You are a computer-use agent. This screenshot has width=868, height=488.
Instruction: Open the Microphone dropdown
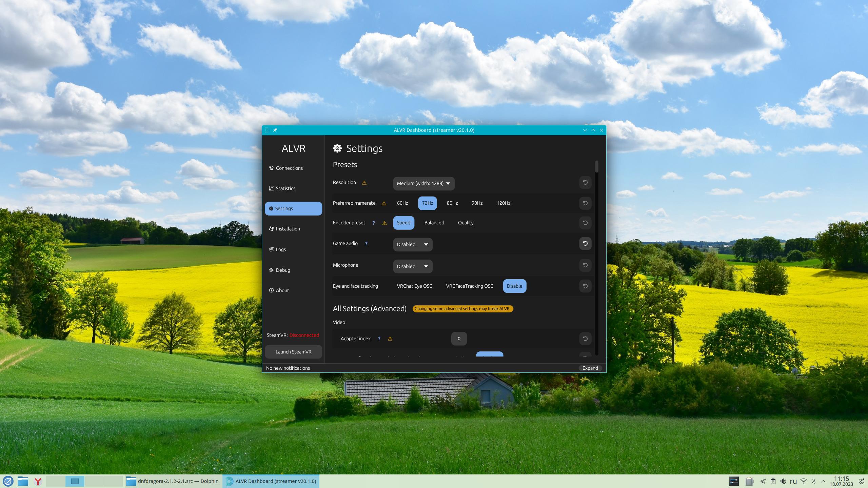412,266
